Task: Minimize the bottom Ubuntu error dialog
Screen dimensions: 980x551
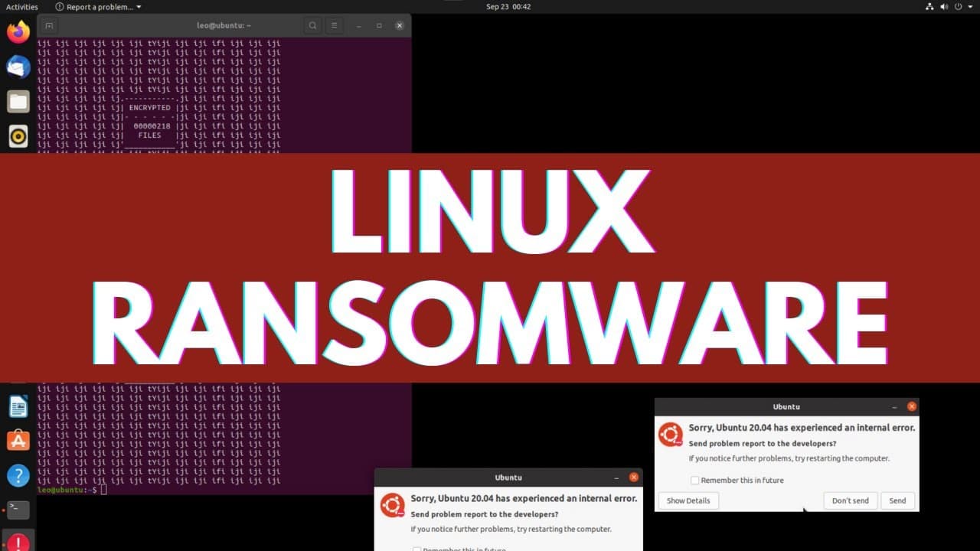Action: [x=616, y=478]
